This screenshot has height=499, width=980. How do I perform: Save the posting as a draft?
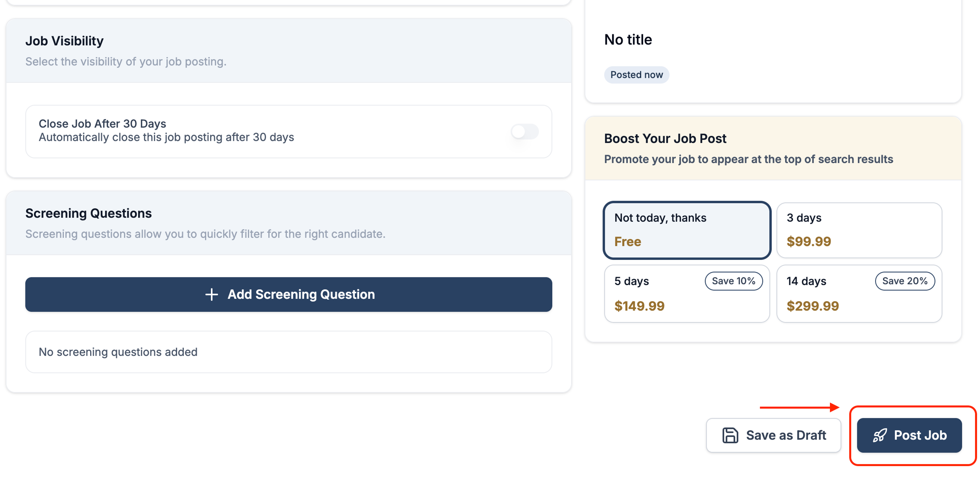(x=774, y=435)
